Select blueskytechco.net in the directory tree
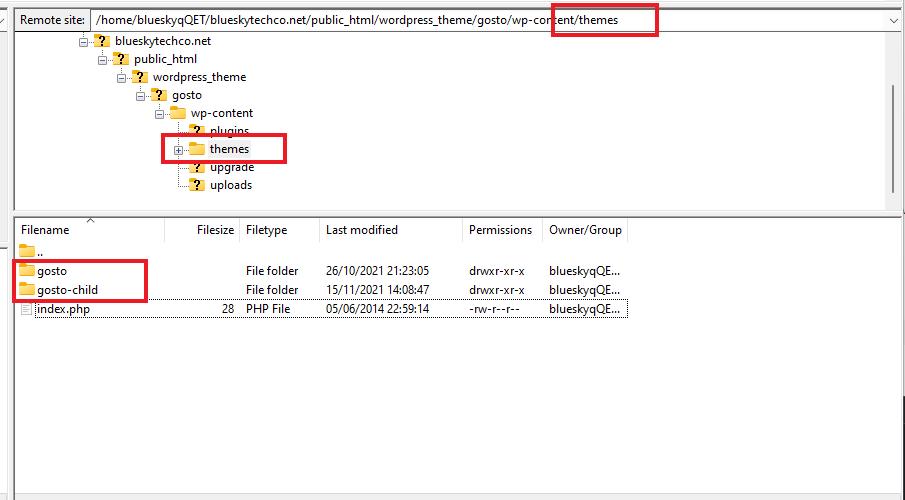905x500 pixels. click(163, 41)
